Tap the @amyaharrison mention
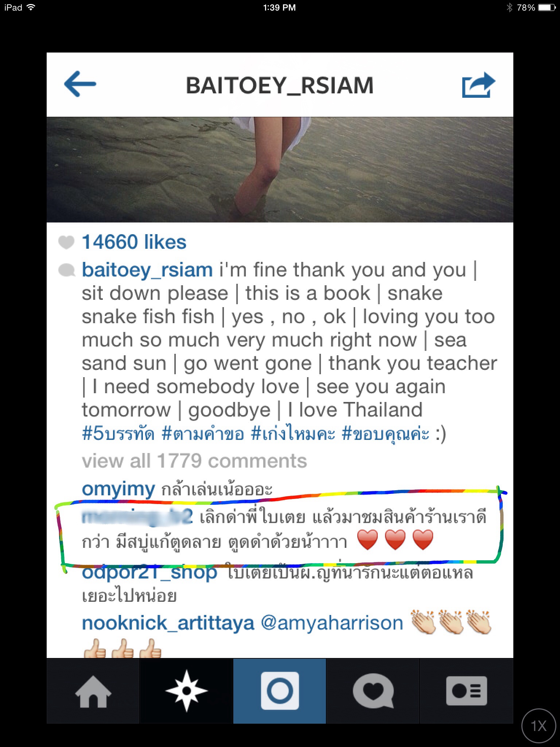 click(332, 623)
